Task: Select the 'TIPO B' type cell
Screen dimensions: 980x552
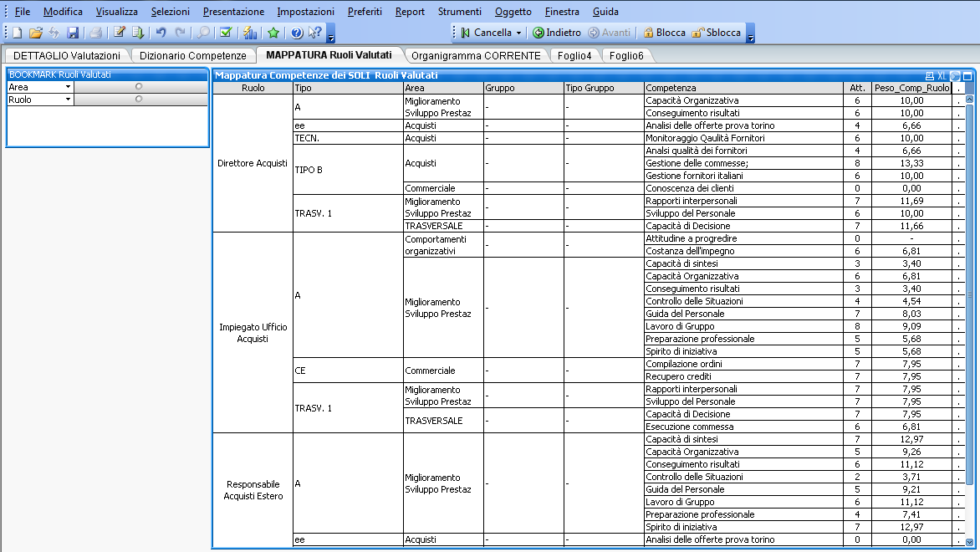Action: click(x=348, y=170)
